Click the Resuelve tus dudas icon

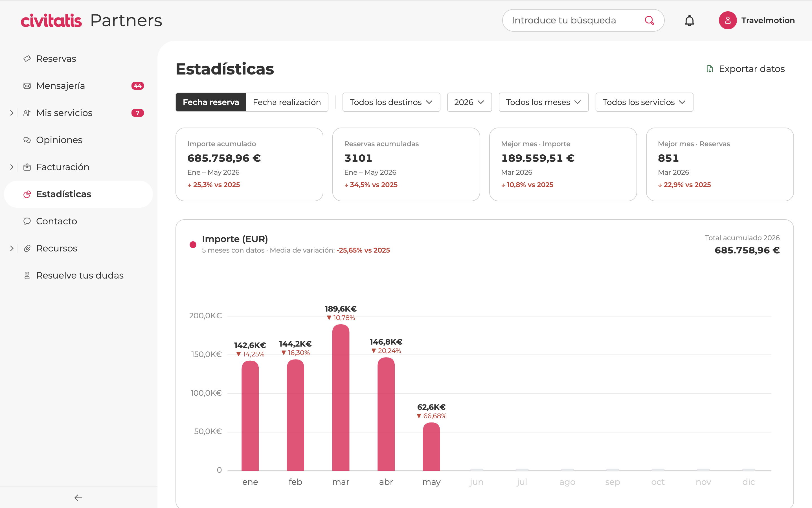coord(27,275)
